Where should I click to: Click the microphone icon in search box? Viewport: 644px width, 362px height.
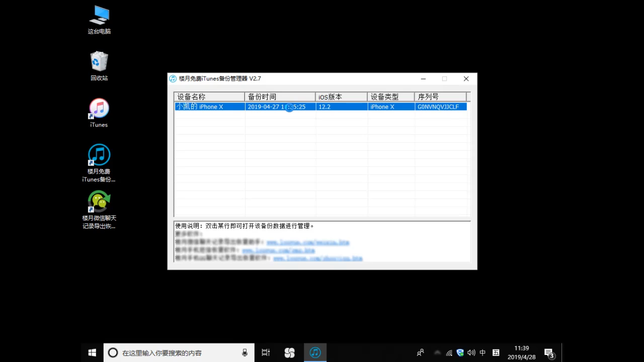(245, 352)
